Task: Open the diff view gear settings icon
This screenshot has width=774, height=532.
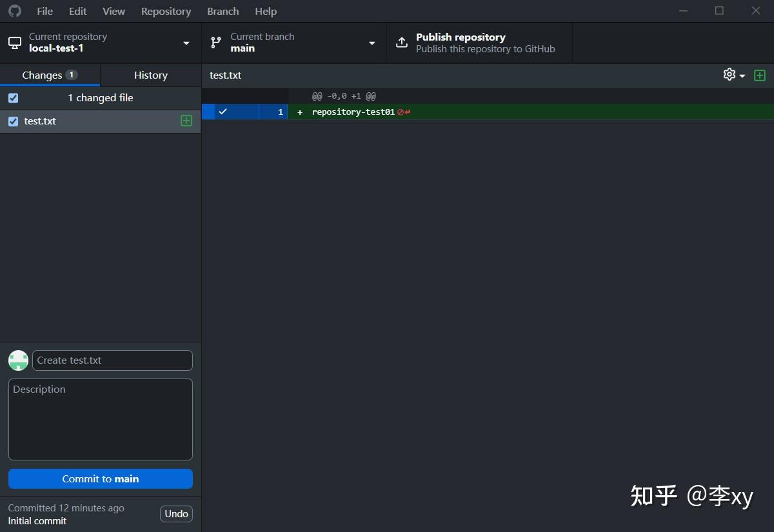Action: (728, 75)
